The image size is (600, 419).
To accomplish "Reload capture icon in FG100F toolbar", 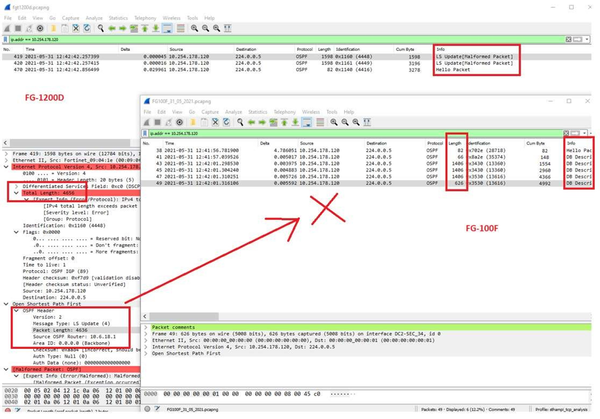I will 227,122.
